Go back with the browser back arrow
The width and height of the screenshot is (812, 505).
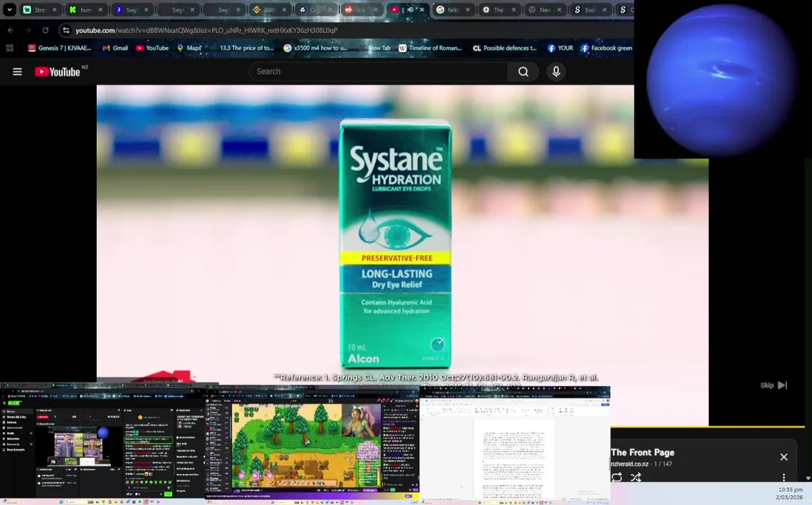[x=11, y=31]
